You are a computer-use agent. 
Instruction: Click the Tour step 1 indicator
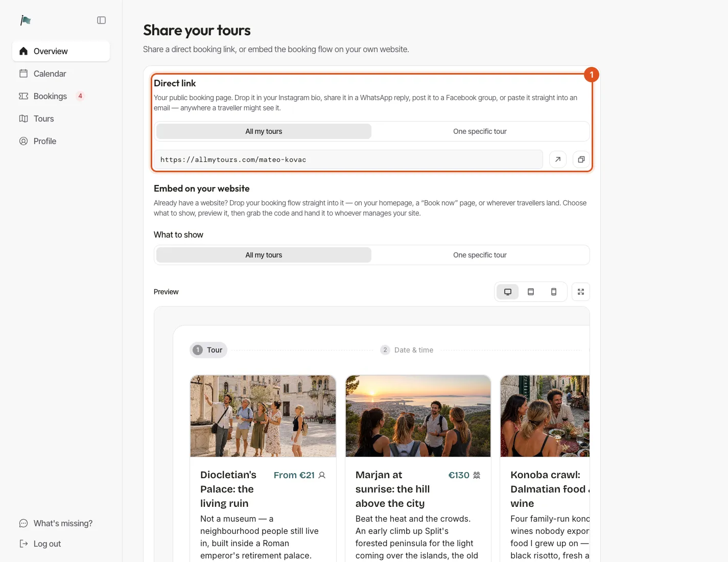208,350
